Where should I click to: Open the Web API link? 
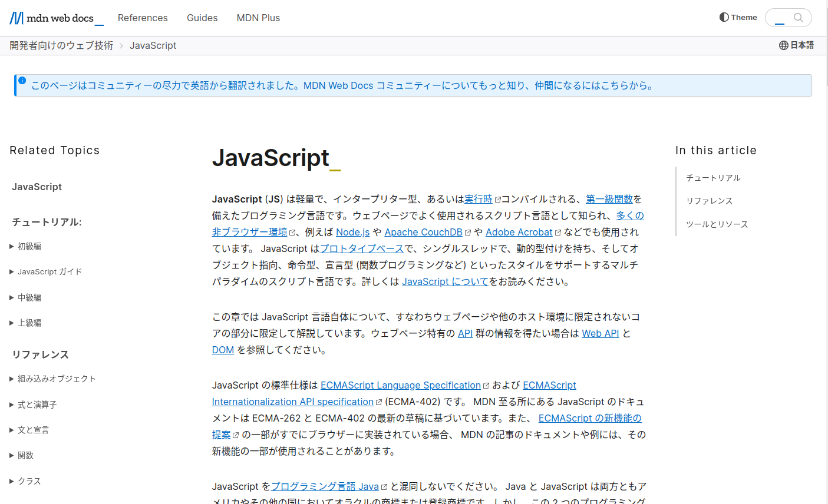[x=601, y=333]
